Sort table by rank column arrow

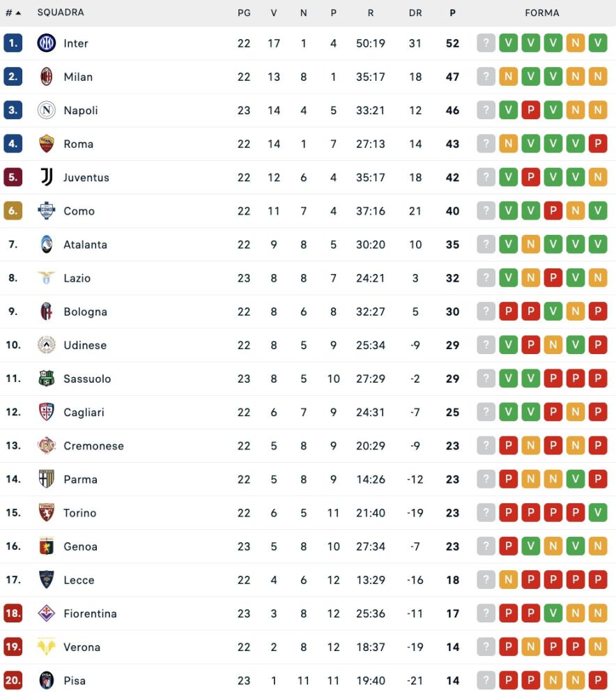(x=17, y=13)
